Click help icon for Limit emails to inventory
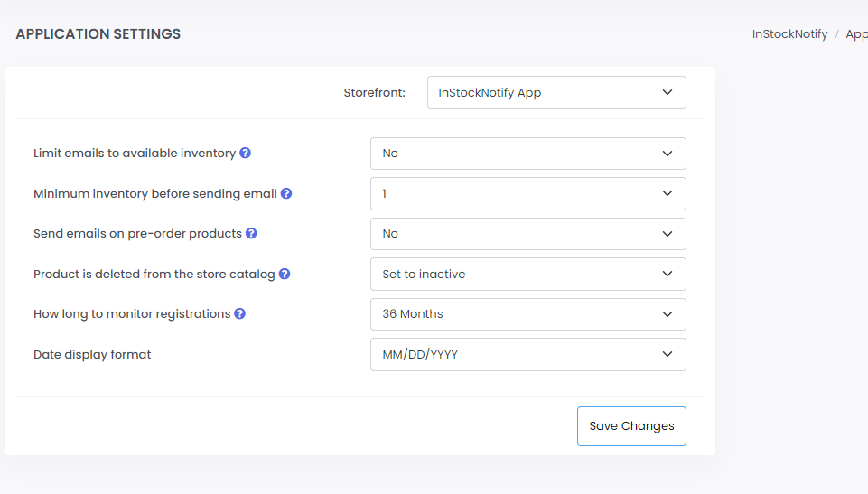The width and height of the screenshot is (868, 494). (x=246, y=154)
